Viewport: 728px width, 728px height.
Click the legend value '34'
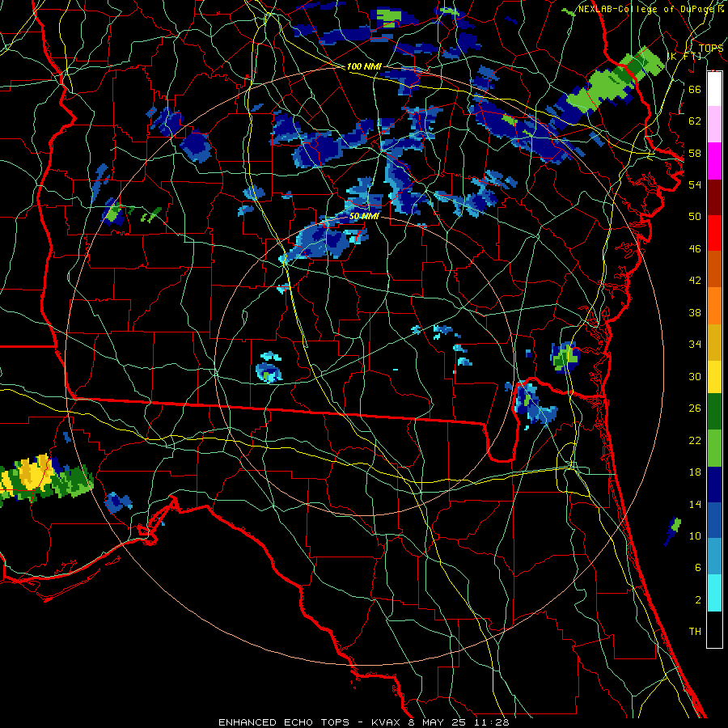695,345
